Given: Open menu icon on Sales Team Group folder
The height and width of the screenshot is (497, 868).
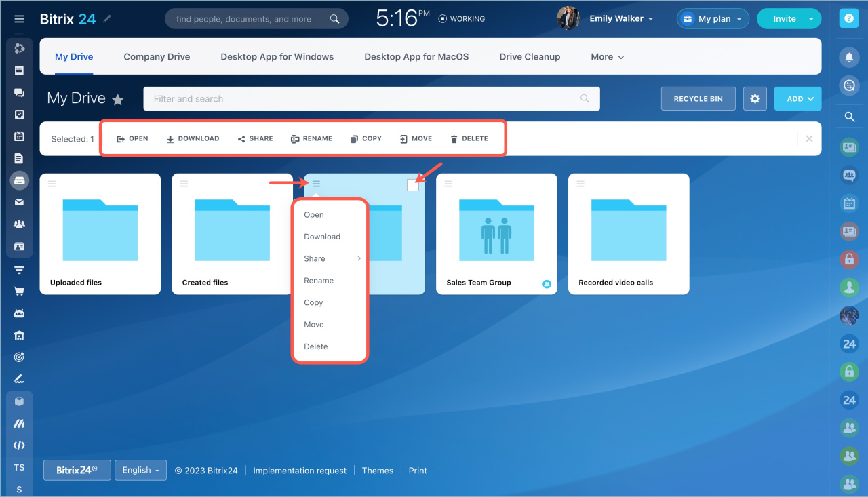Looking at the screenshot, I should (448, 183).
